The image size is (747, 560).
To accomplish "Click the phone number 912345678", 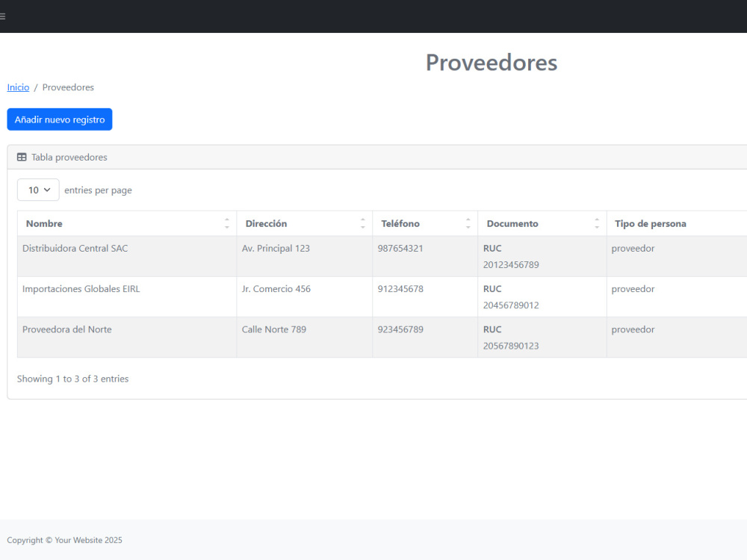I will 400,288.
